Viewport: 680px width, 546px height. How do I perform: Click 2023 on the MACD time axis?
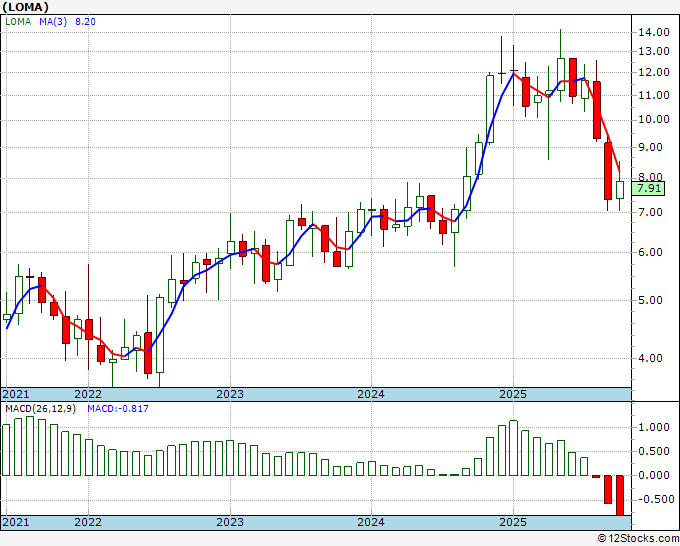coord(230,522)
